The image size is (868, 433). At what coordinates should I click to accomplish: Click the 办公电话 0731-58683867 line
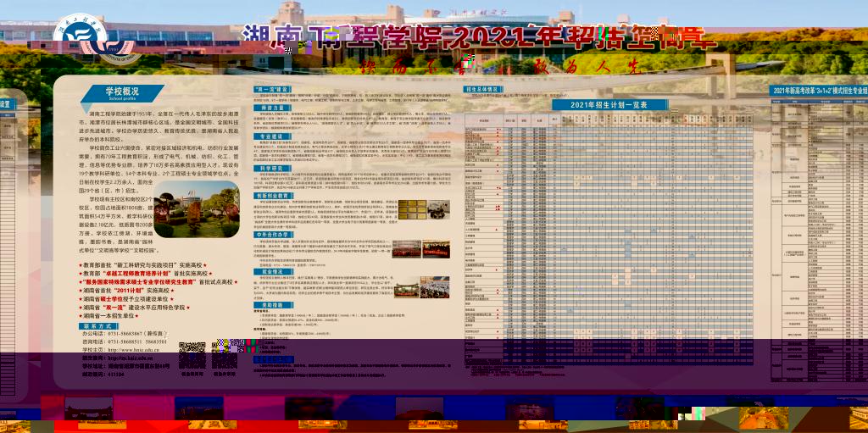pyautogui.click(x=125, y=335)
